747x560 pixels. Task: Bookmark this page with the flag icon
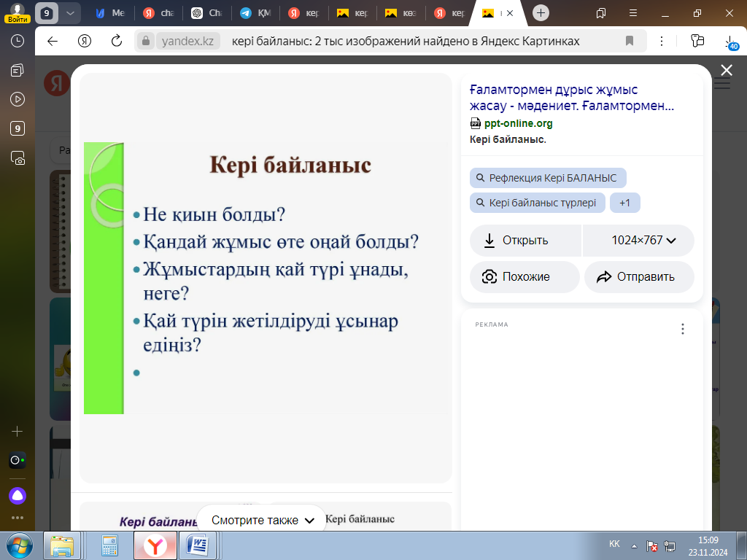630,41
